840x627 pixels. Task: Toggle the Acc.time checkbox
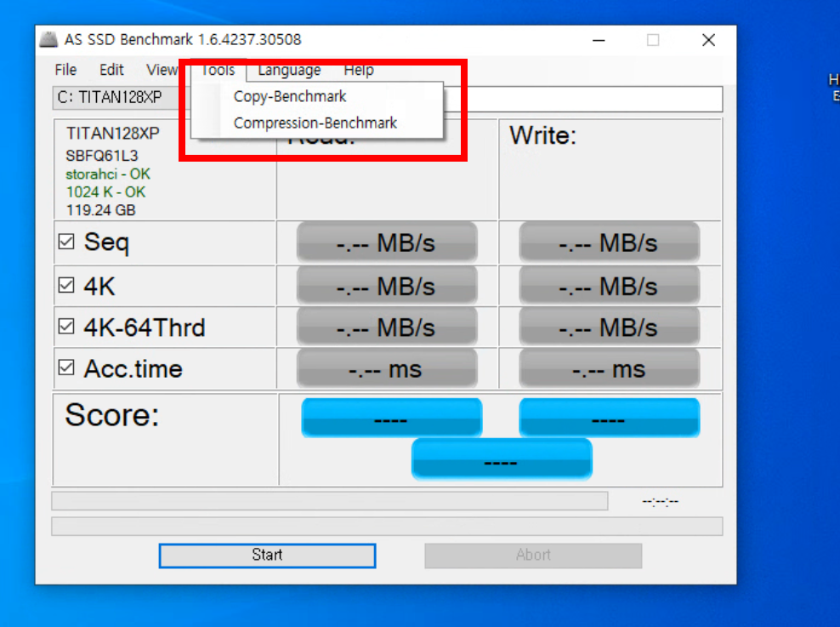coord(66,368)
